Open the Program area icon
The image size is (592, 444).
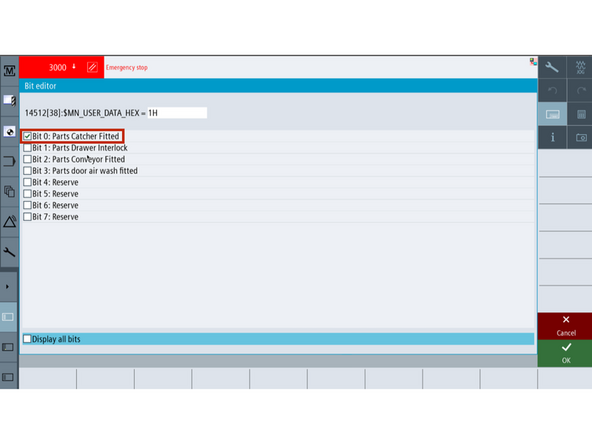(x=9, y=132)
